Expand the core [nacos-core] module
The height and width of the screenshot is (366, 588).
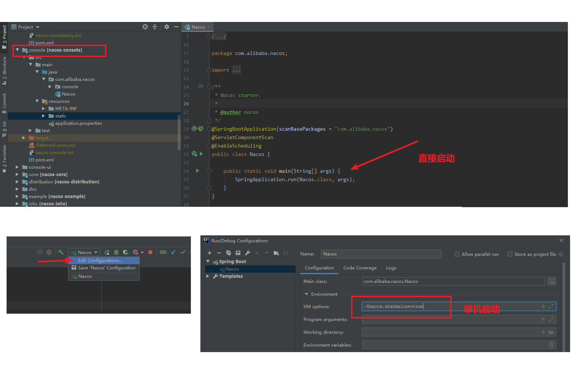17,174
